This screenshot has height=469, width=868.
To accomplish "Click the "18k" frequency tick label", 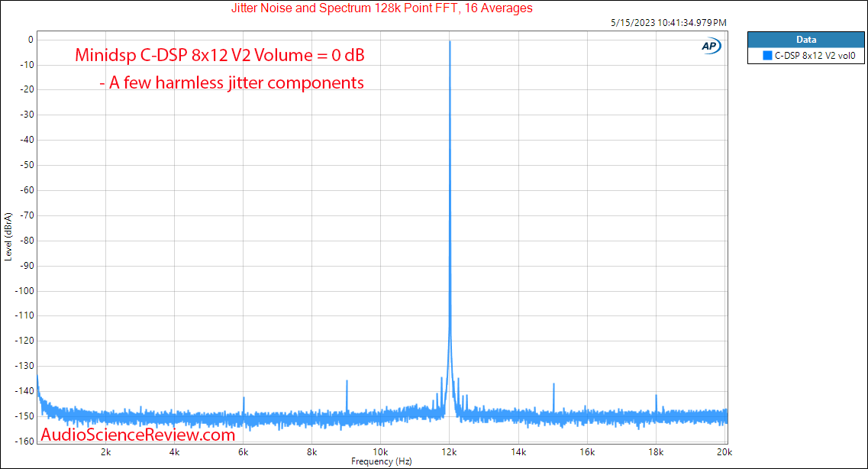I will pos(656,452).
